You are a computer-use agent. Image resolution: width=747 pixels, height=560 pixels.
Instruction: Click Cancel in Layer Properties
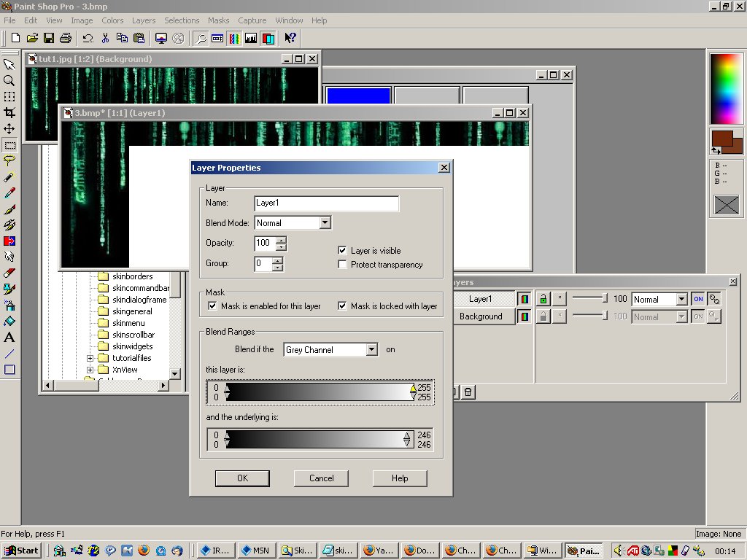coord(321,478)
